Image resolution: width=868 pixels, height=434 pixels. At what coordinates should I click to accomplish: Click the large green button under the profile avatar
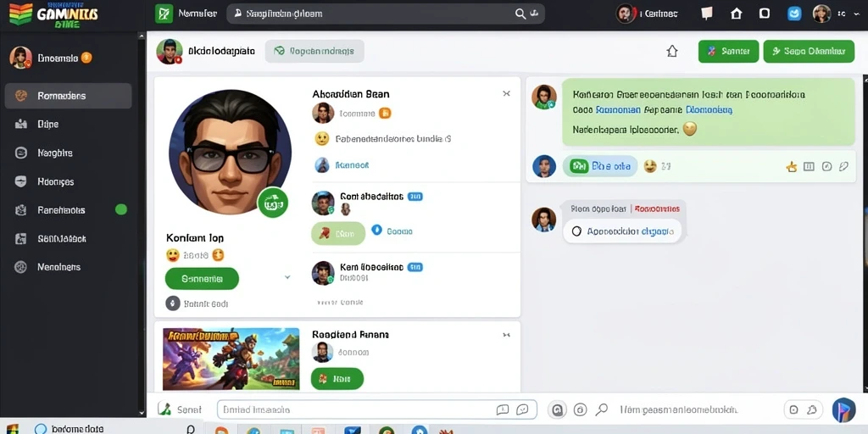[x=202, y=278]
